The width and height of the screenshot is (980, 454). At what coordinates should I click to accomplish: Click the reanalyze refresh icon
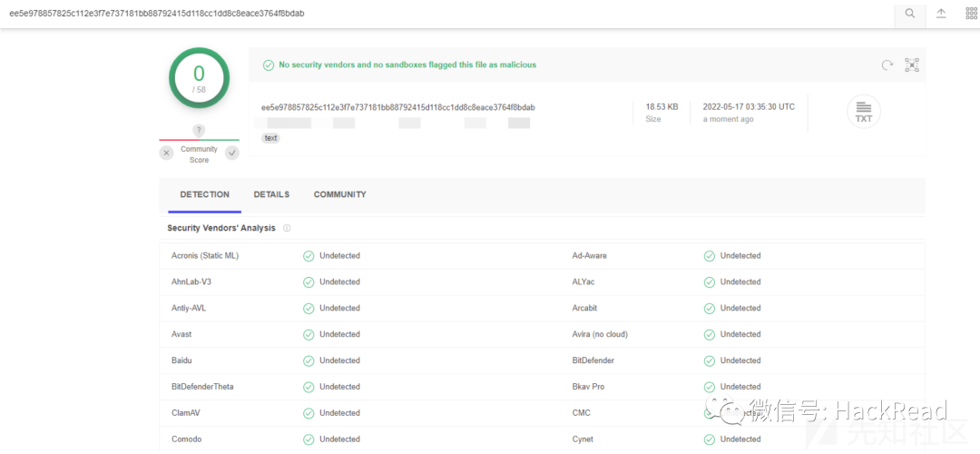[887, 65]
